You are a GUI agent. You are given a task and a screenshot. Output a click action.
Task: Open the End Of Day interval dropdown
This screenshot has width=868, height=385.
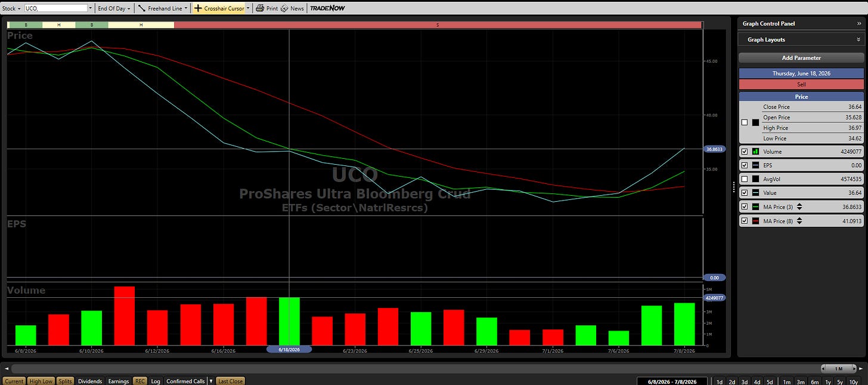point(114,8)
